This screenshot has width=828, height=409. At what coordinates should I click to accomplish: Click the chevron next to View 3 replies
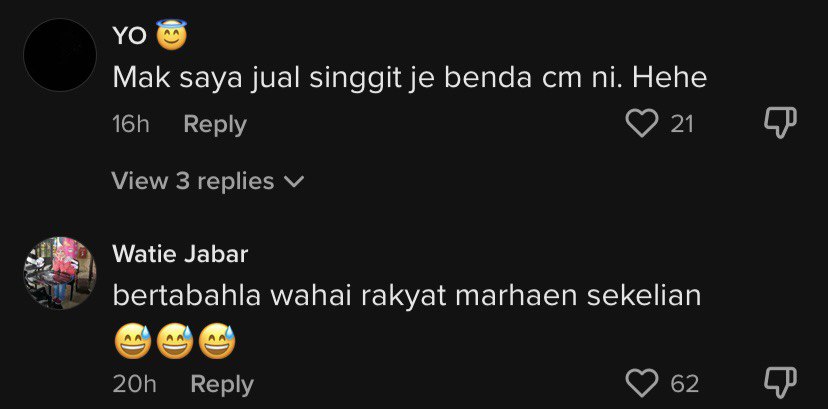point(294,183)
